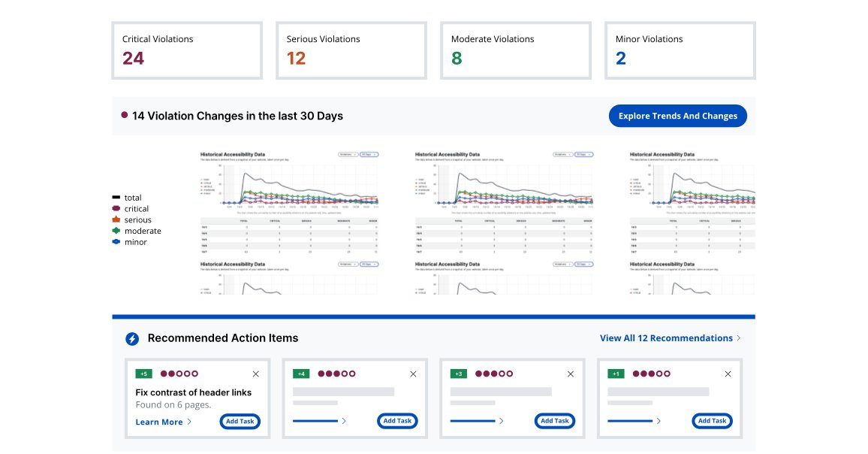Add Task for Fix contrast of header links
The image size is (868, 454).
(240, 421)
